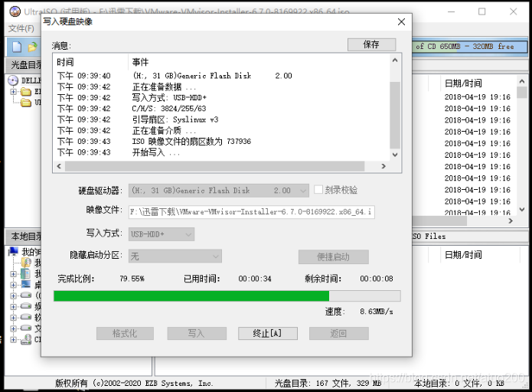Click the message log scroll-up arrow

(395, 60)
